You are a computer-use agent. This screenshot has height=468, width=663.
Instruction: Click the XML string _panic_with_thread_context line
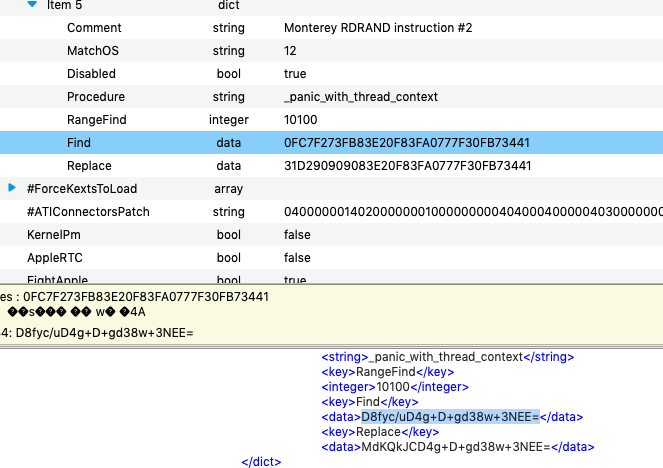click(448, 357)
